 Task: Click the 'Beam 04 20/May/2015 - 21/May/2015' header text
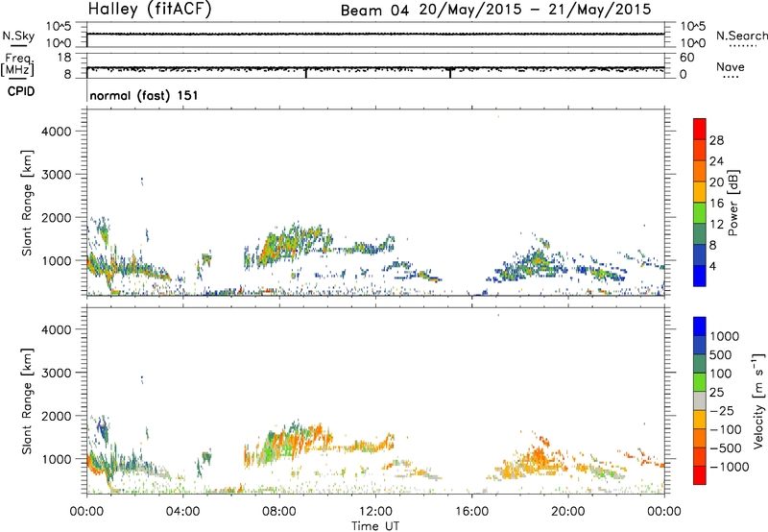[x=495, y=10]
